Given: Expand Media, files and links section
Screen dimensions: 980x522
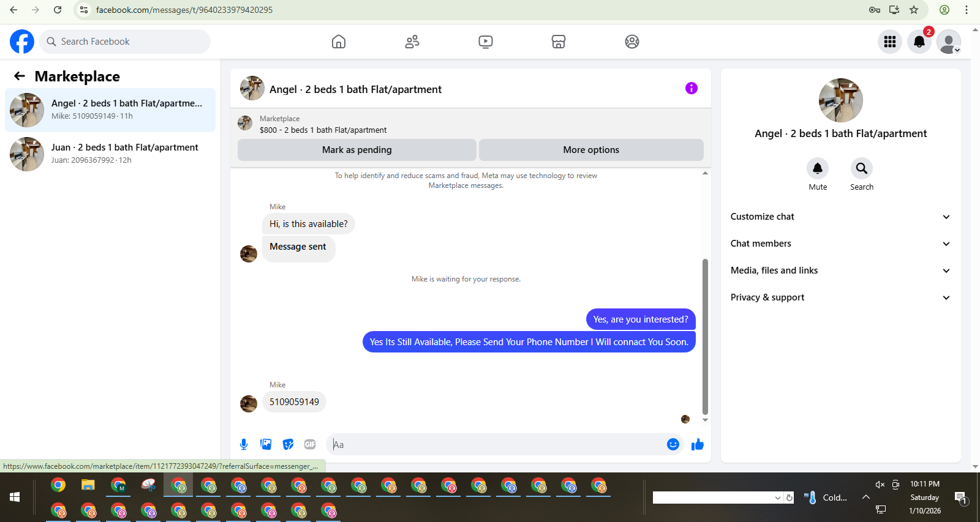Looking at the screenshot, I should [840, 270].
